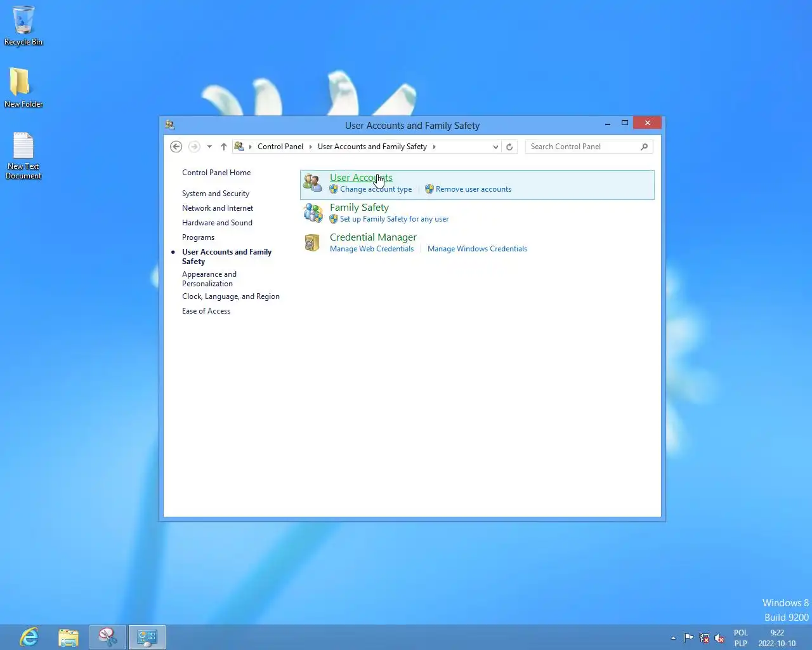The image size is (812, 650).
Task: Open Hardware and Sound category
Action: coord(217,223)
